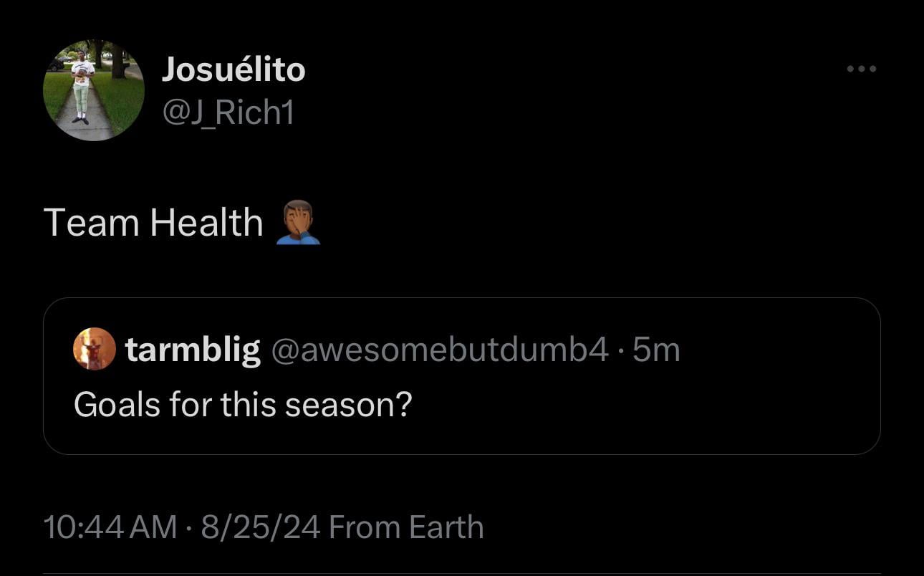Click the 10:44 AM post time
The image size is (924, 576).
[x=110, y=527]
